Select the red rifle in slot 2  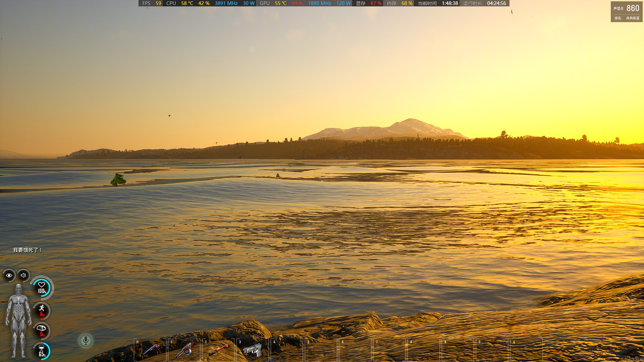[x=218, y=350]
